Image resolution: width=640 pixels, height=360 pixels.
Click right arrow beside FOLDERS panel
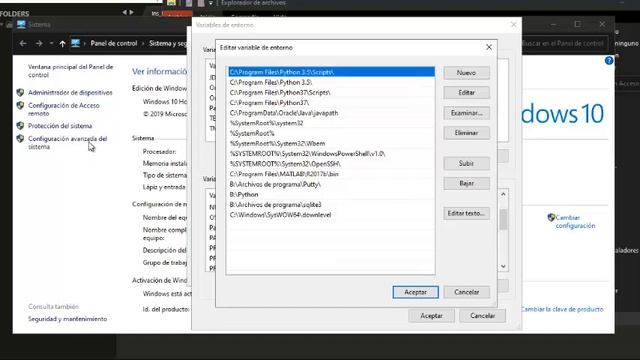(131, 12)
